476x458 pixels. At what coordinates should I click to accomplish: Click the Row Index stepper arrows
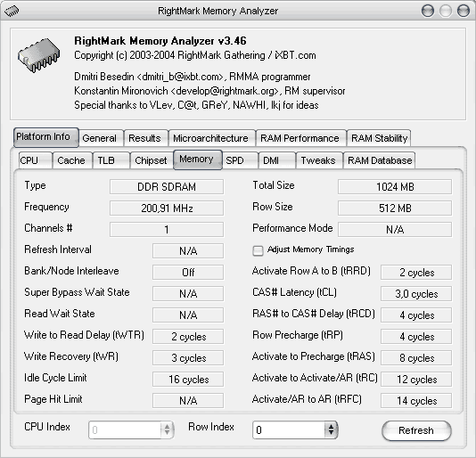(332, 429)
